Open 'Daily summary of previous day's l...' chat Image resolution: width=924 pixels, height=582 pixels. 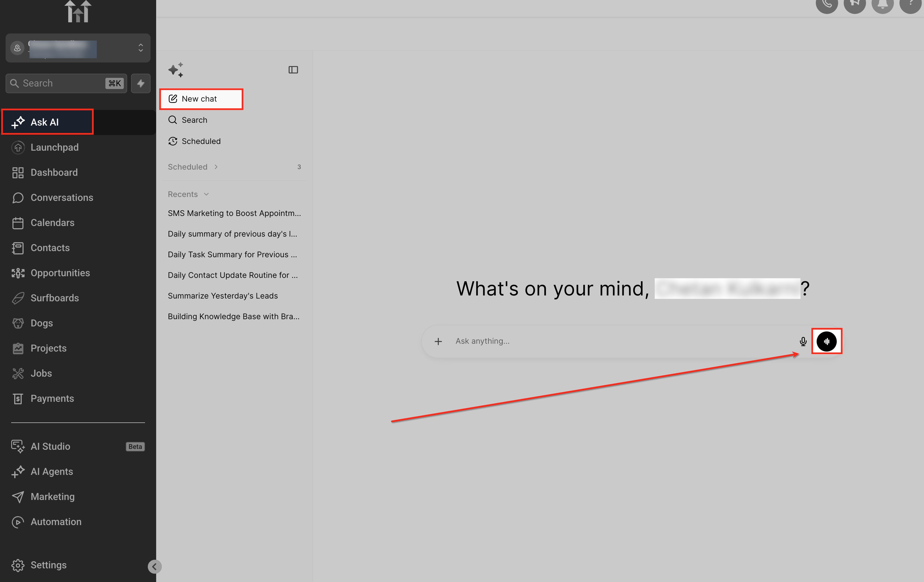[x=232, y=234]
